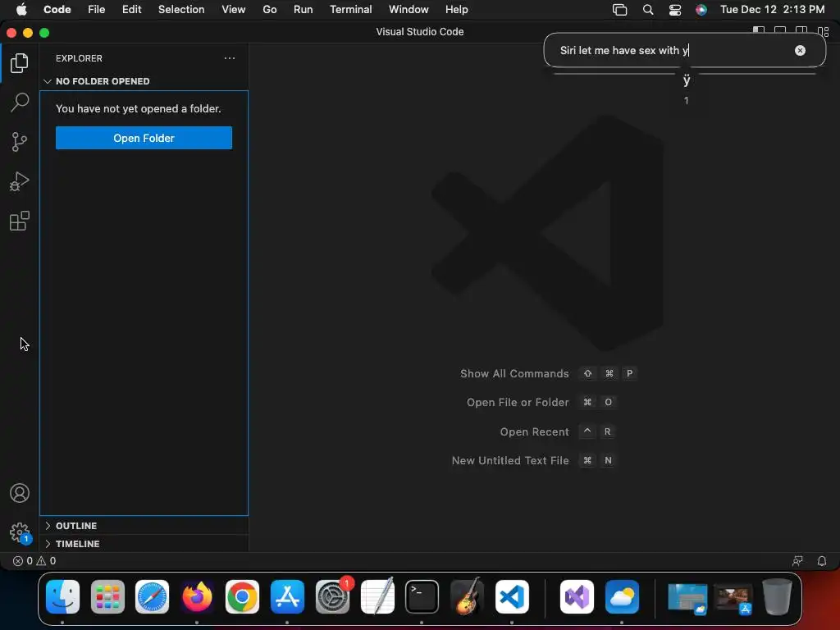The width and height of the screenshot is (840, 630).
Task: Open Control Center in menu bar
Action: (675, 10)
